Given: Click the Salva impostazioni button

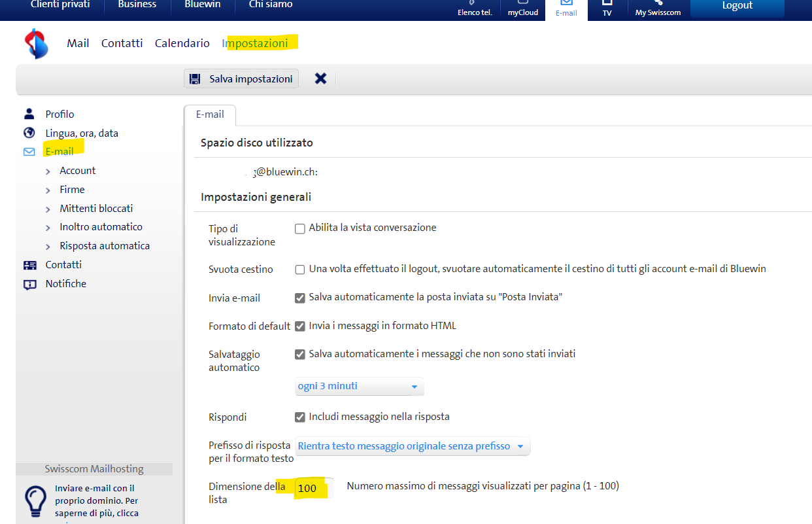Looking at the screenshot, I should [241, 79].
